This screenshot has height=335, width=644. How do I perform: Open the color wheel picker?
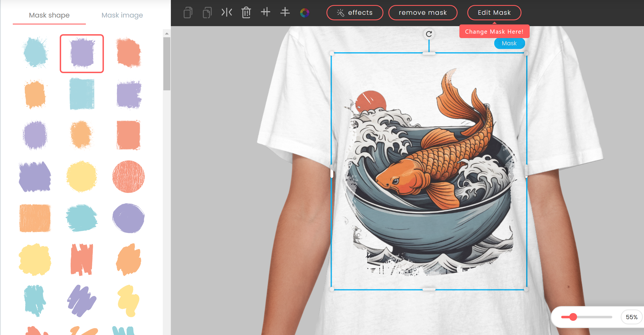(304, 13)
